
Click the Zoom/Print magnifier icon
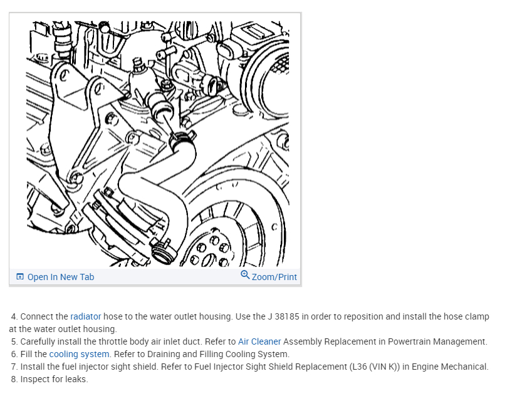point(245,275)
